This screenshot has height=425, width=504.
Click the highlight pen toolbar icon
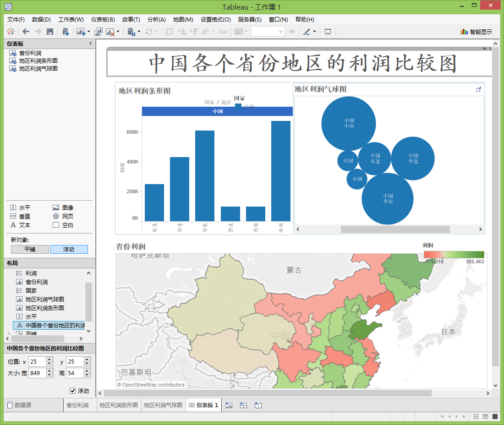tap(307, 32)
